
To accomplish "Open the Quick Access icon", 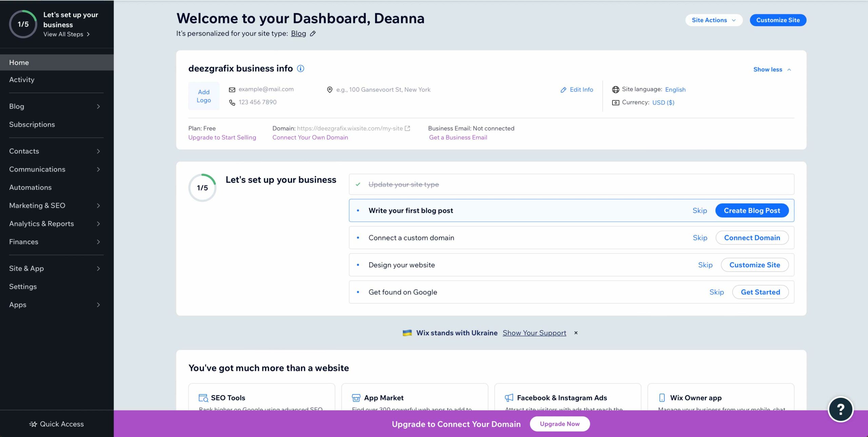I will click(32, 424).
